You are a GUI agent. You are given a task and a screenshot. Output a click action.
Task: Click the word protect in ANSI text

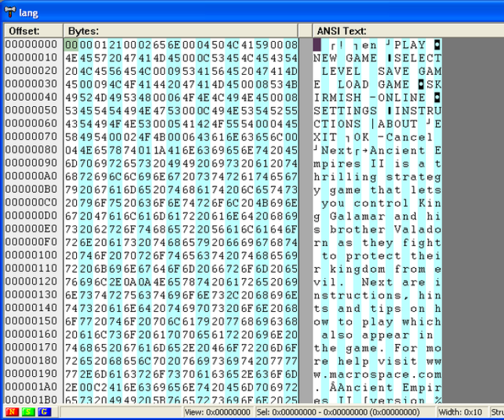(x=374, y=256)
